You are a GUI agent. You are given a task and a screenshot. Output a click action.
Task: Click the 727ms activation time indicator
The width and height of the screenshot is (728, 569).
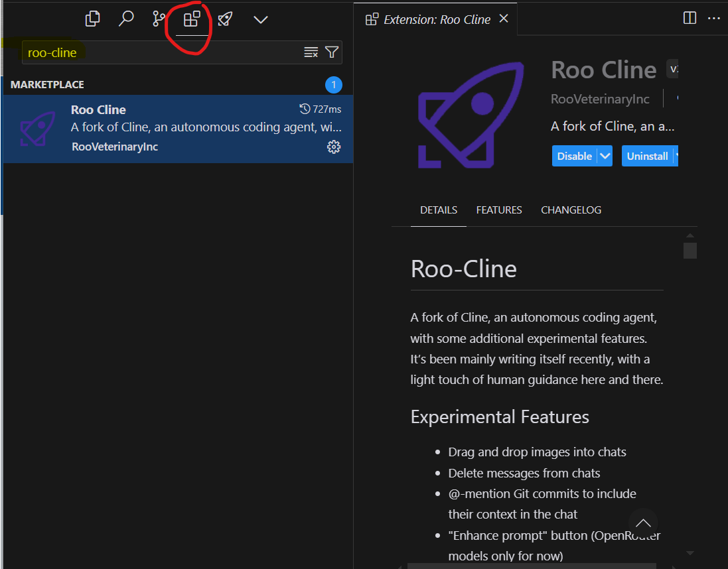pyautogui.click(x=321, y=109)
